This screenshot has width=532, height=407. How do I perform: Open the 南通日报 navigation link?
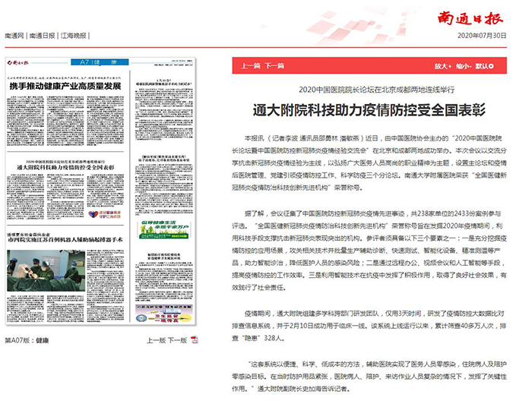tap(42, 36)
